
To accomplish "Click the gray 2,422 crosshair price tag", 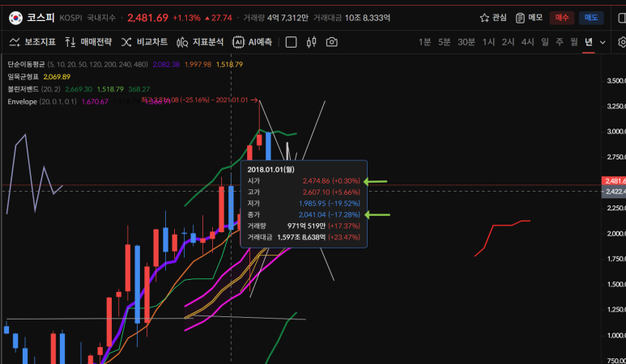I will (x=614, y=192).
